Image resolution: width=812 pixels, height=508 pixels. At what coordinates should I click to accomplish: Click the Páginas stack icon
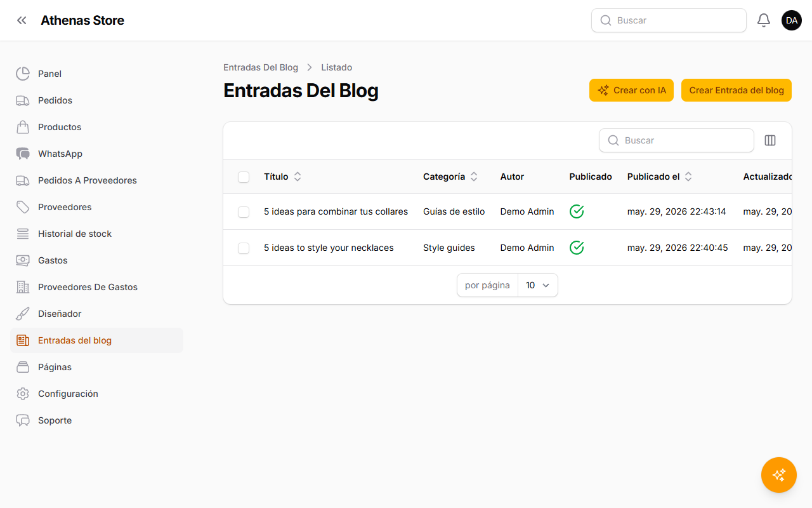[23, 367]
